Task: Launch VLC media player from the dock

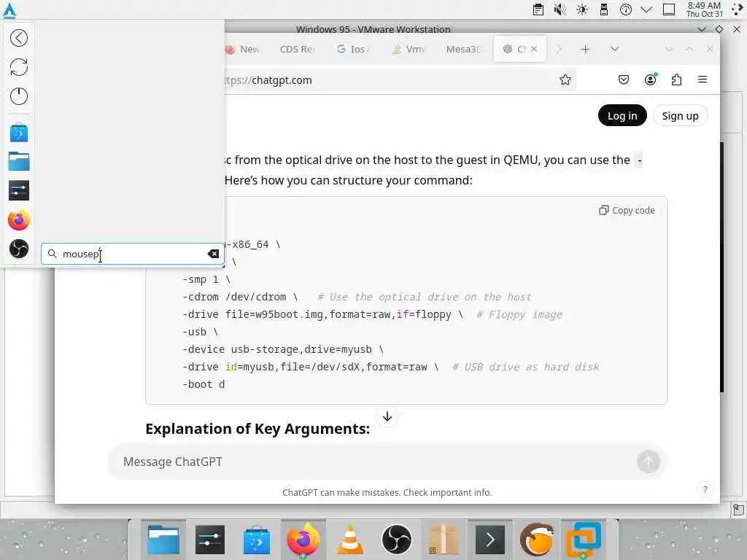Action: point(350,540)
